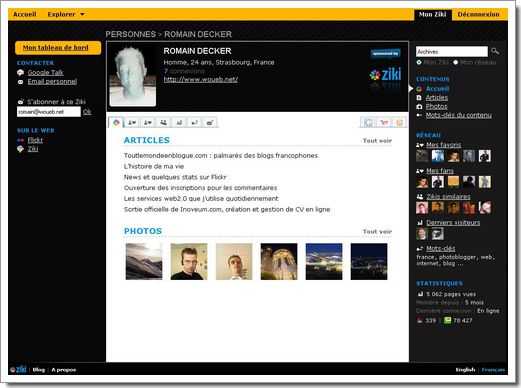
Task: Open the Mes favoris link
Action: [444, 145]
